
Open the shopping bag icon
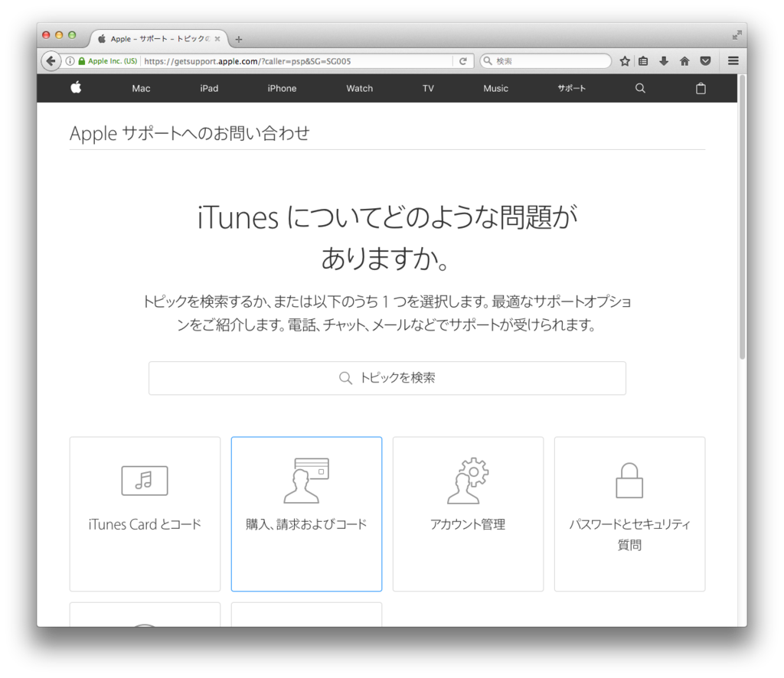[x=701, y=89]
